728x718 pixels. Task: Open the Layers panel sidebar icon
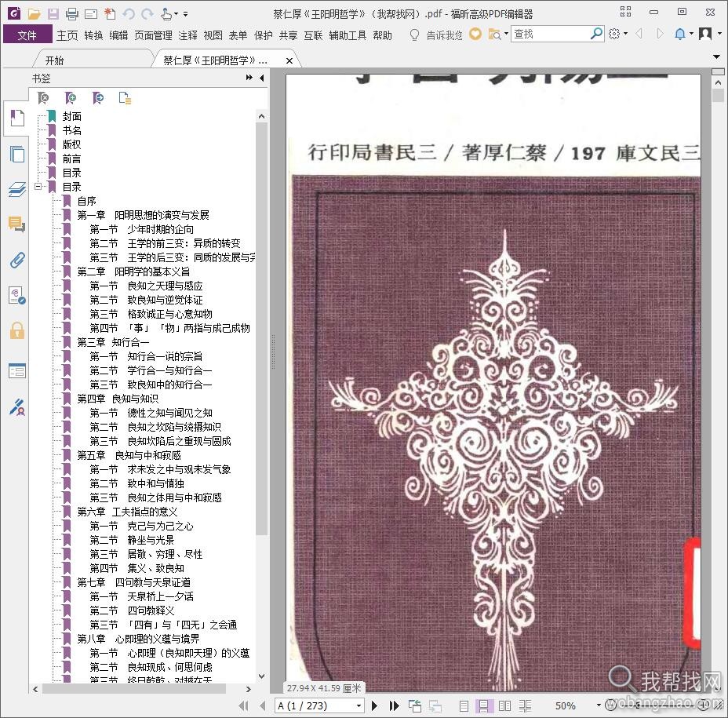16,189
